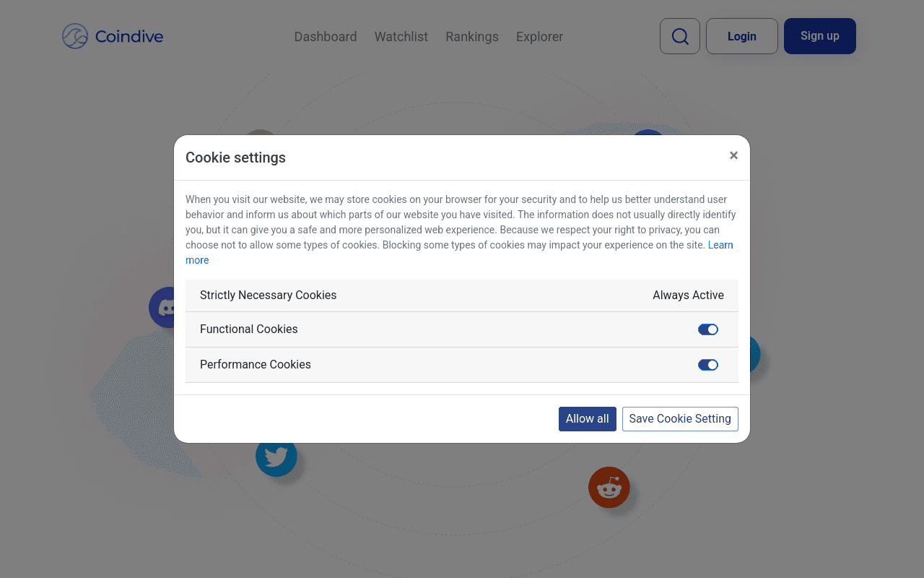
Task: Click the Reddit mascot icon
Action: [609, 487]
